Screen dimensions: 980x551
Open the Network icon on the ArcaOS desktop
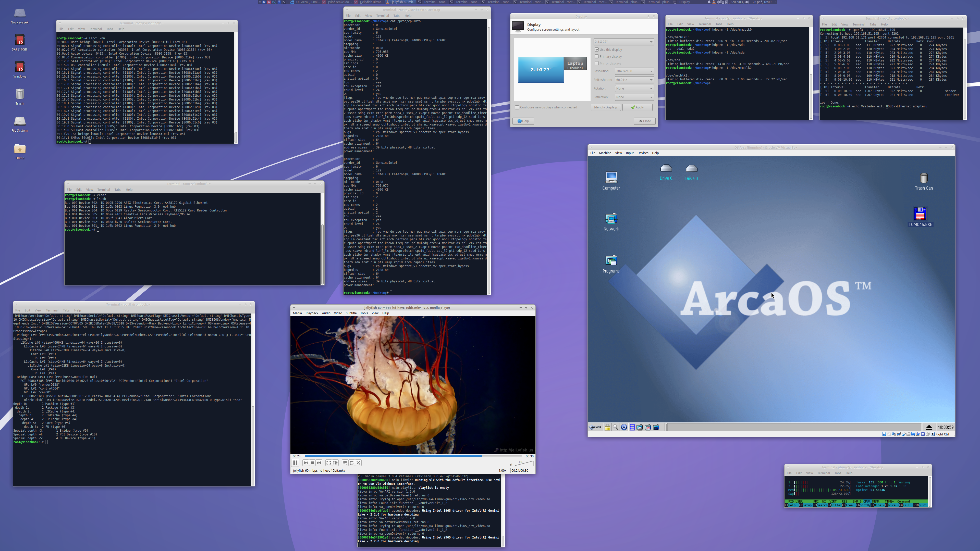tap(611, 222)
